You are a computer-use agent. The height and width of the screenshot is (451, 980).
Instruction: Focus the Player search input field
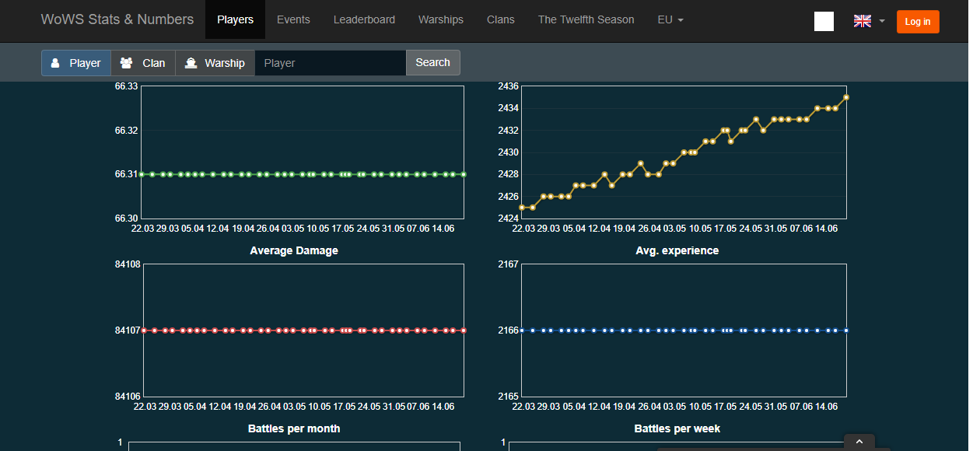331,63
